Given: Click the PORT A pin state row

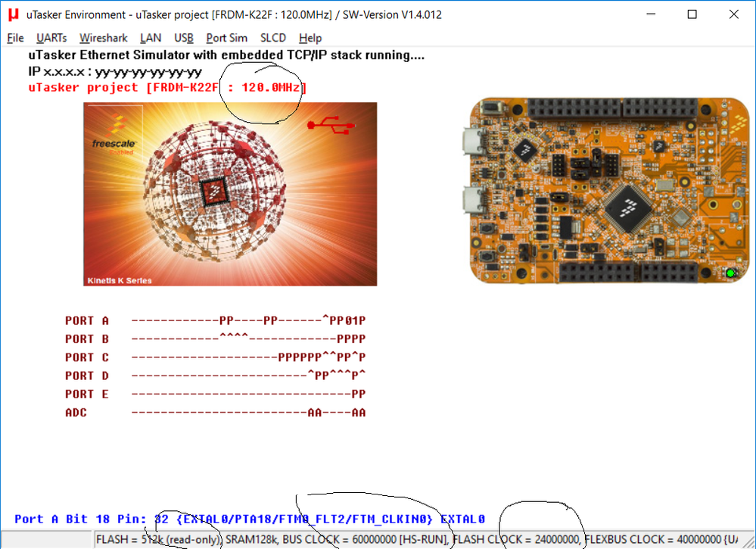Looking at the screenshot, I should coord(216,321).
